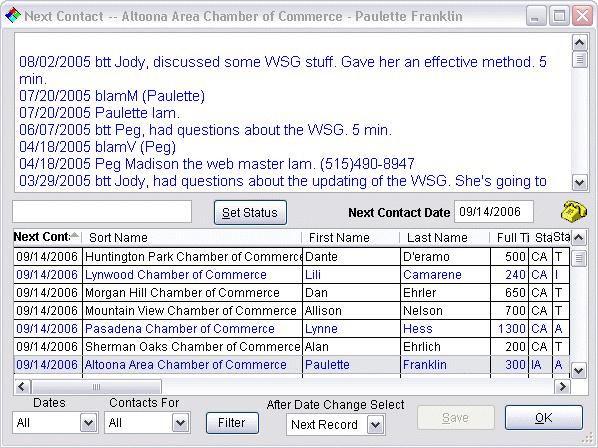Notes area scroll down arrow
The height and width of the screenshot is (448, 598).
tap(579, 182)
